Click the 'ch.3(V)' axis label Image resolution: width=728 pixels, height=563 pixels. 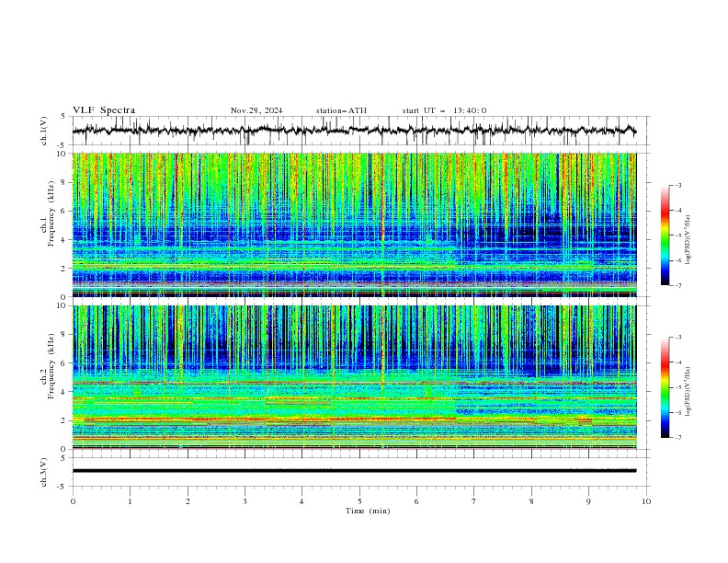point(44,472)
